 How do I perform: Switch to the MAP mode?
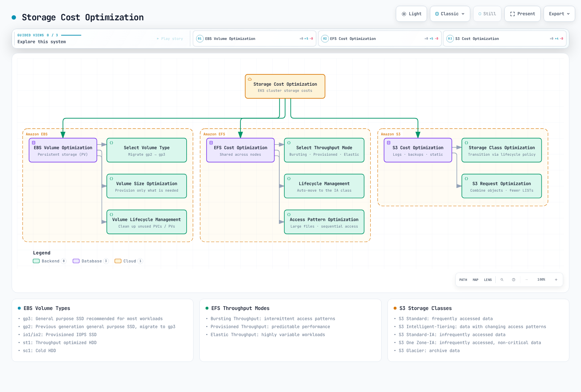pyautogui.click(x=476, y=280)
